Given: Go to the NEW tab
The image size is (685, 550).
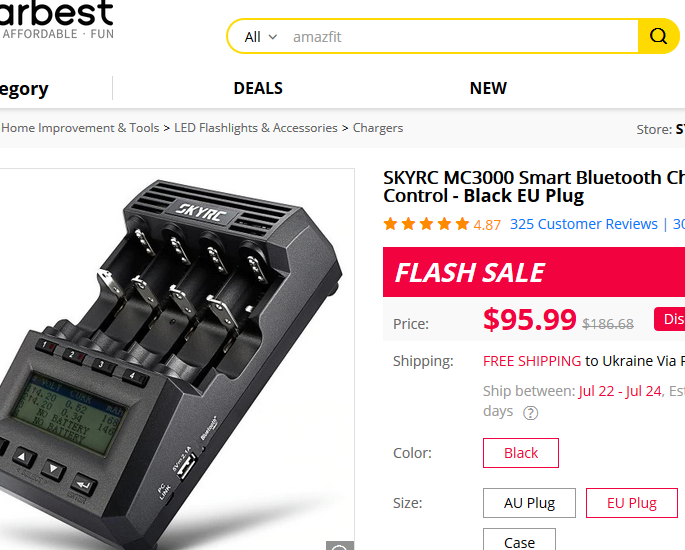Looking at the screenshot, I should pos(488,88).
